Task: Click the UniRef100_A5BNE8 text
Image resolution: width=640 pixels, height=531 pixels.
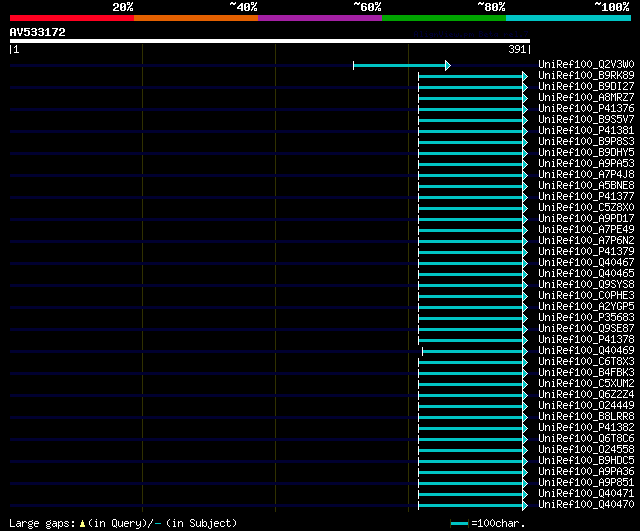Action: 586,186
